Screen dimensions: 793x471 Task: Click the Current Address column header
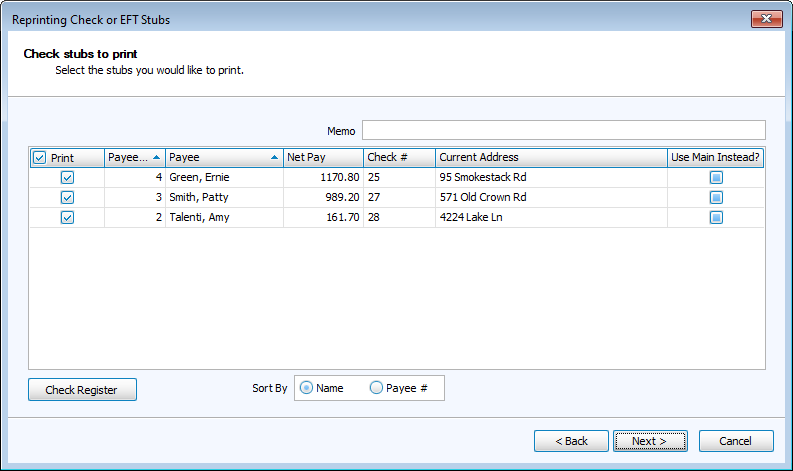(550, 158)
